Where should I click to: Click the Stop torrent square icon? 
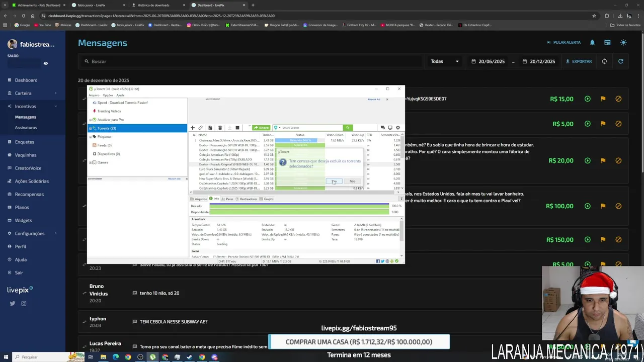[x=237, y=128]
